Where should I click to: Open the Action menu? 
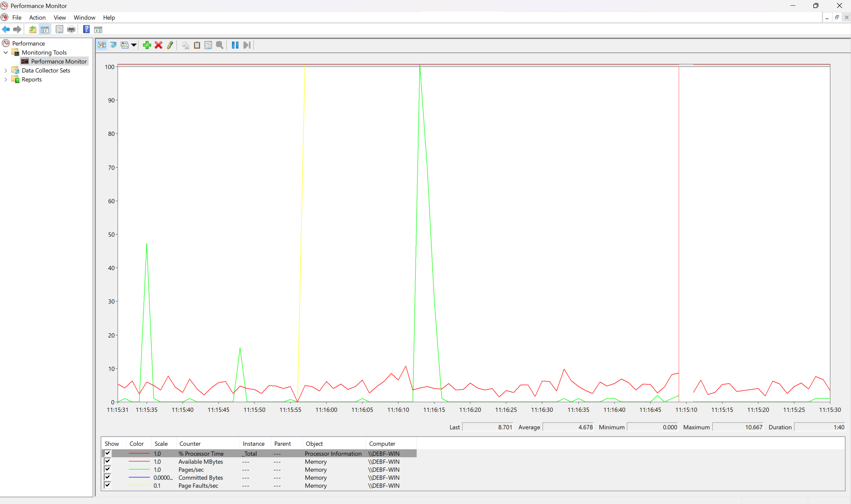[37, 18]
